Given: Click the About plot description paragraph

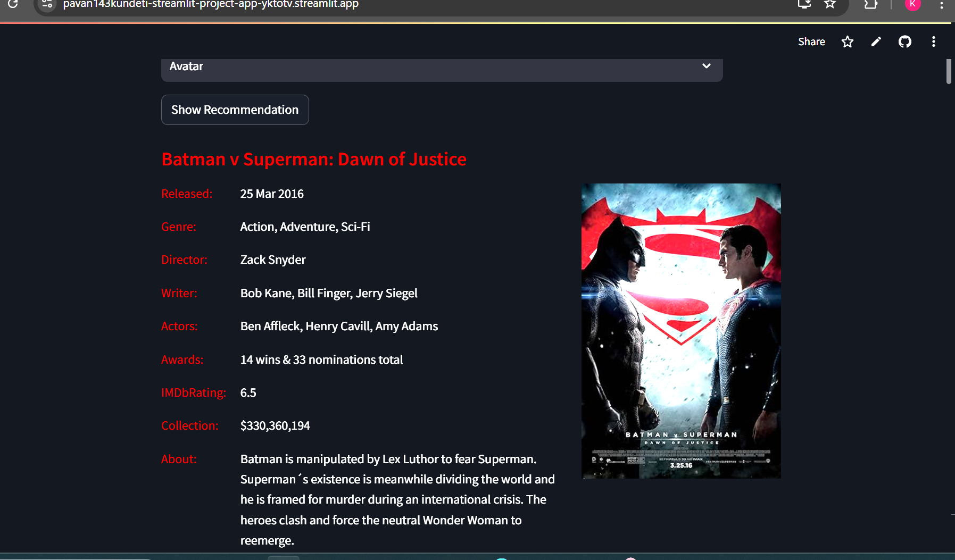Looking at the screenshot, I should pos(397,500).
